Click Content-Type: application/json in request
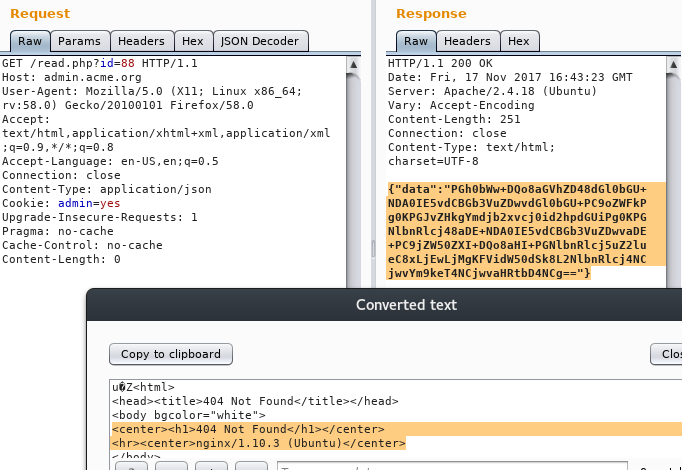The height and width of the screenshot is (470, 682). (107, 189)
